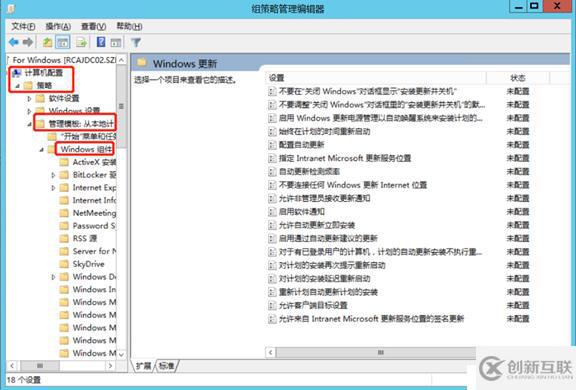Collapse the 管理模板 node arrow
The height and width of the screenshot is (390, 576).
click(x=29, y=124)
